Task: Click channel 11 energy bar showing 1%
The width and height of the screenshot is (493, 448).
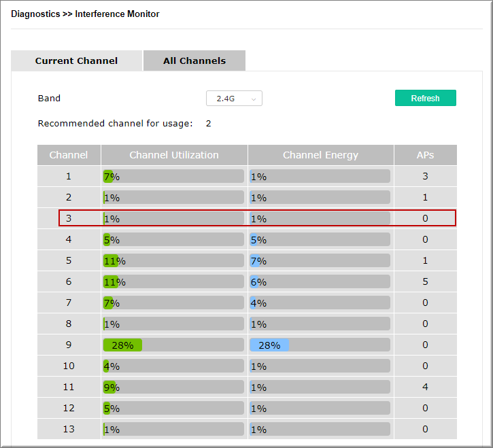Action: click(x=320, y=387)
